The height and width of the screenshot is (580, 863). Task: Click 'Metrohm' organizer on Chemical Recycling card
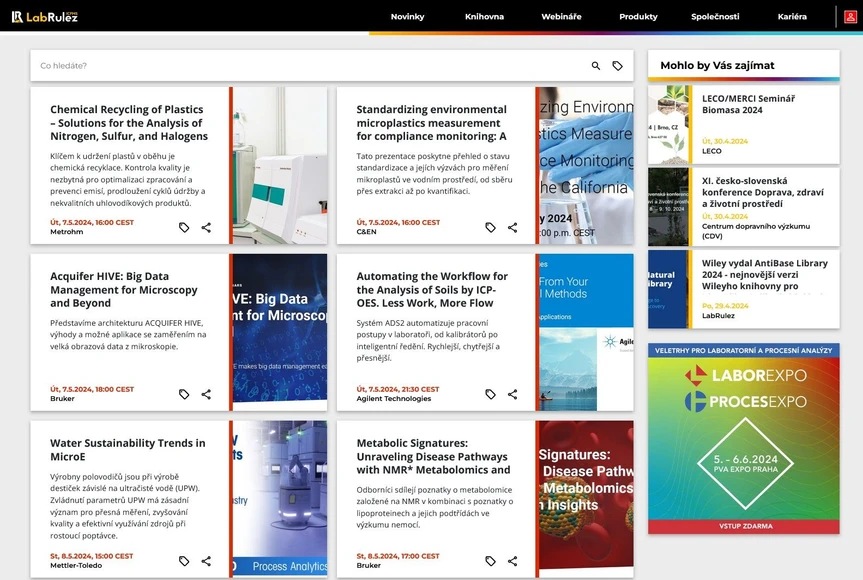pyautogui.click(x=67, y=232)
